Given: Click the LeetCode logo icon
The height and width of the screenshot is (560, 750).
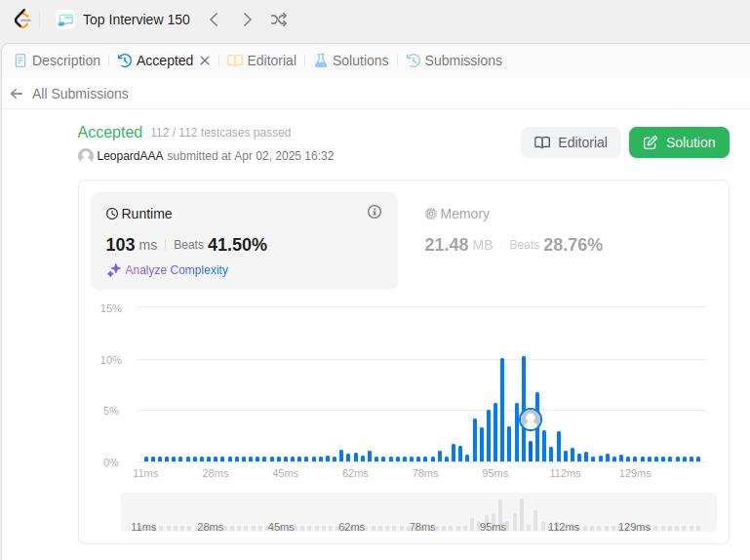Looking at the screenshot, I should click(x=22, y=20).
